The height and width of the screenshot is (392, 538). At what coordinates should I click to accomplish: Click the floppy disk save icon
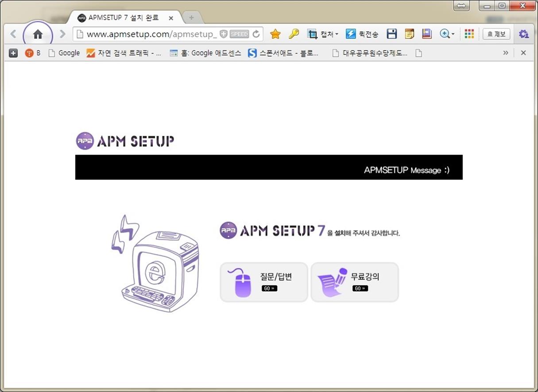(x=391, y=34)
